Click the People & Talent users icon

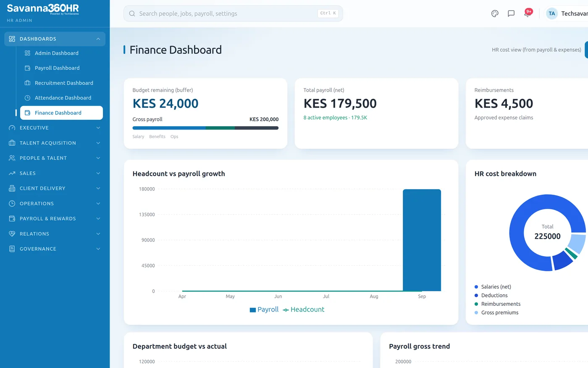pyautogui.click(x=12, y=158)
